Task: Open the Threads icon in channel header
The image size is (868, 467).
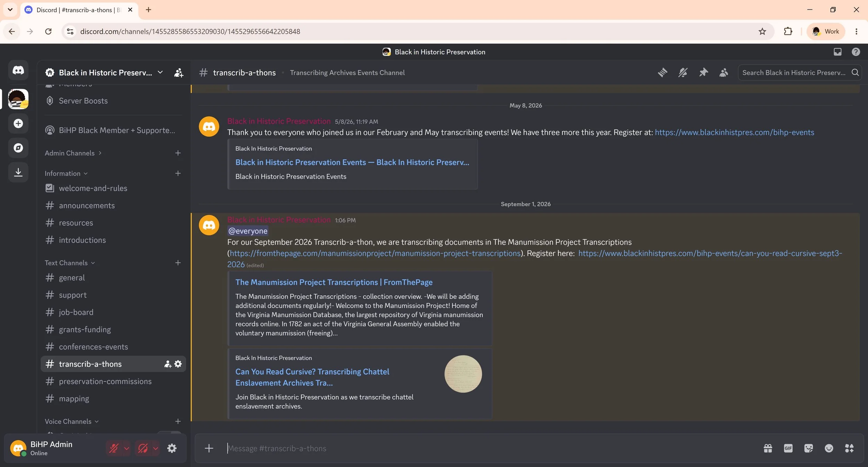Action: point(662,73)
